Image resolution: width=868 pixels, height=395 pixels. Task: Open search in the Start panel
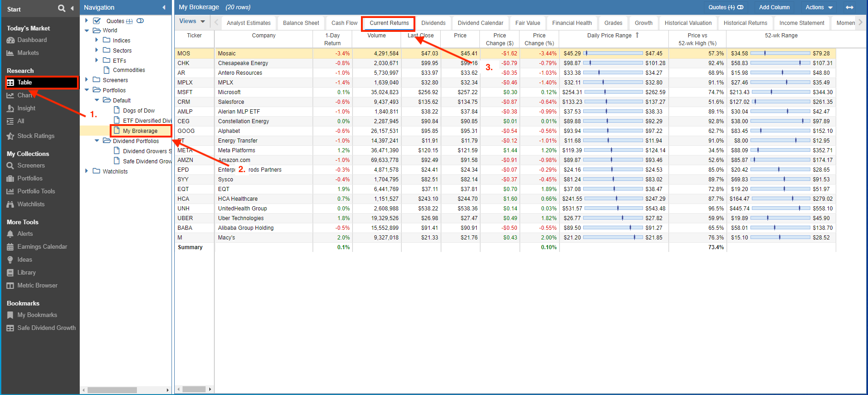[x=61, y=8]
